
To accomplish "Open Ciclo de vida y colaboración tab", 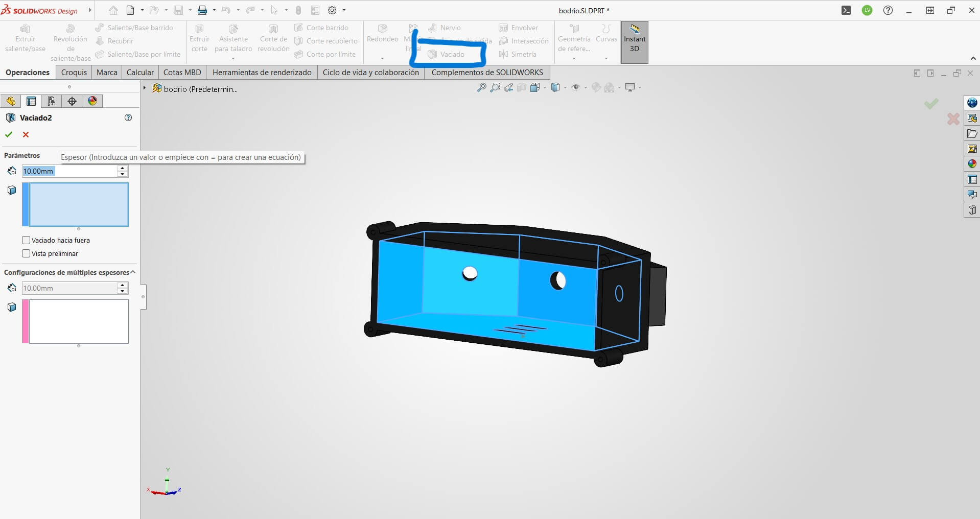I will click(x=371, y=73).
